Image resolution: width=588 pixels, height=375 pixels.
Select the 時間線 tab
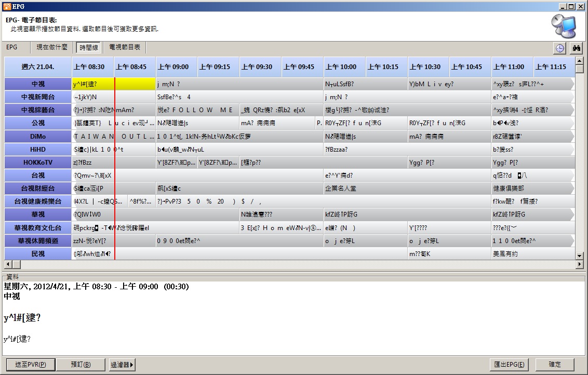[89, 48]
